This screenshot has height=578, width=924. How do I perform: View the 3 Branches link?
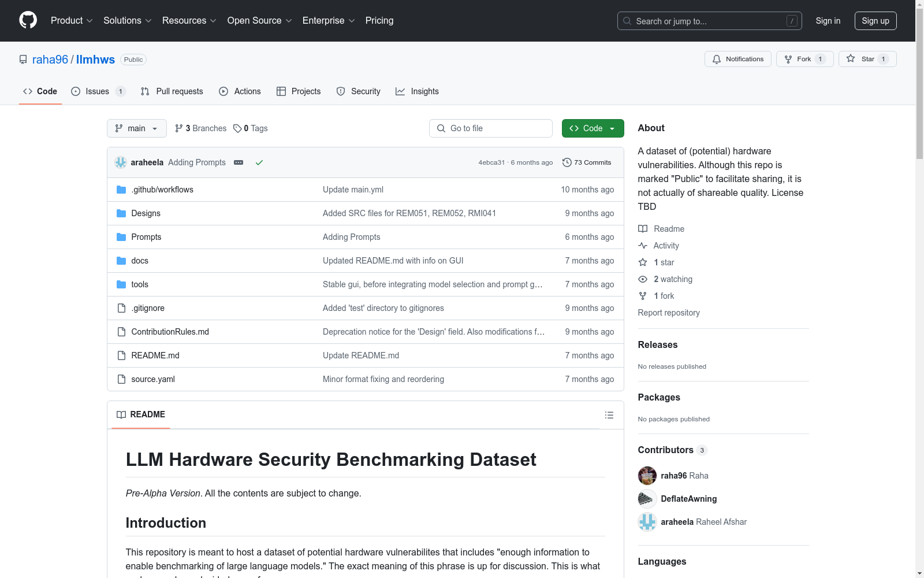coord(201,128)
